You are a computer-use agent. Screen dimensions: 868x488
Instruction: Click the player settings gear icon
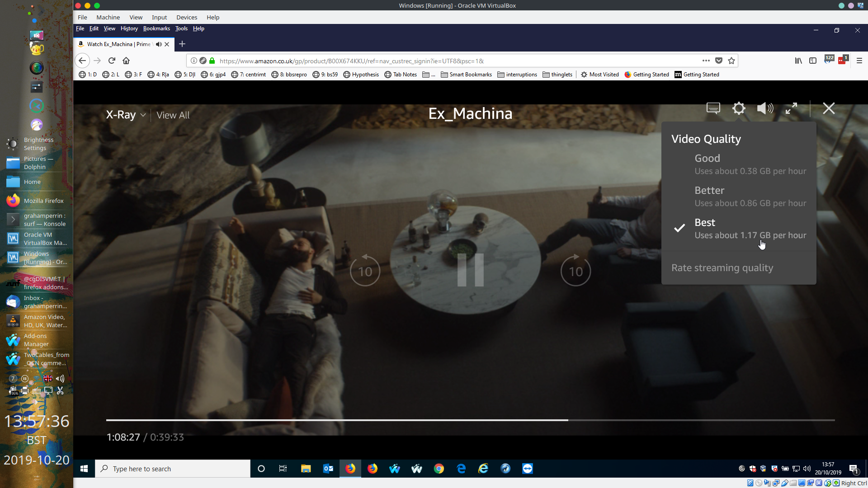[739, 108]
